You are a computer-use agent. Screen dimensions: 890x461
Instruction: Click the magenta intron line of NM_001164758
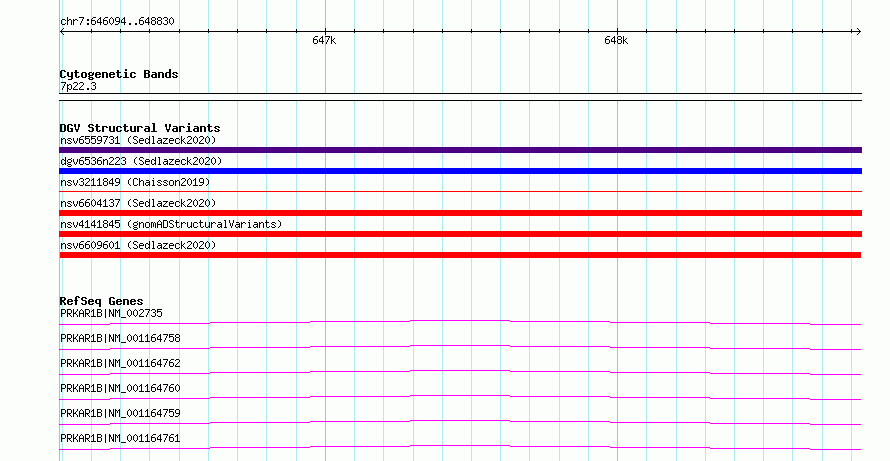(460, 347)
